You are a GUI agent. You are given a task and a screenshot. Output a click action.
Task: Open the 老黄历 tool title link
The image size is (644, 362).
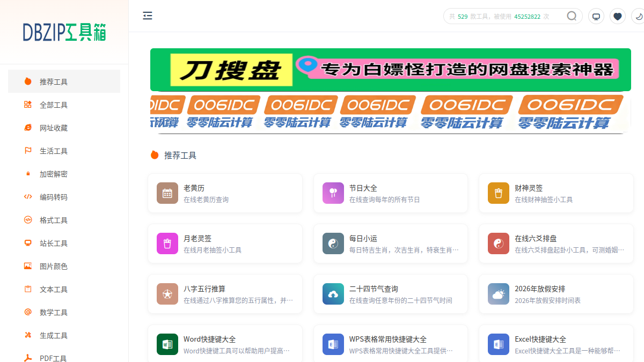[x=194, y=188]
